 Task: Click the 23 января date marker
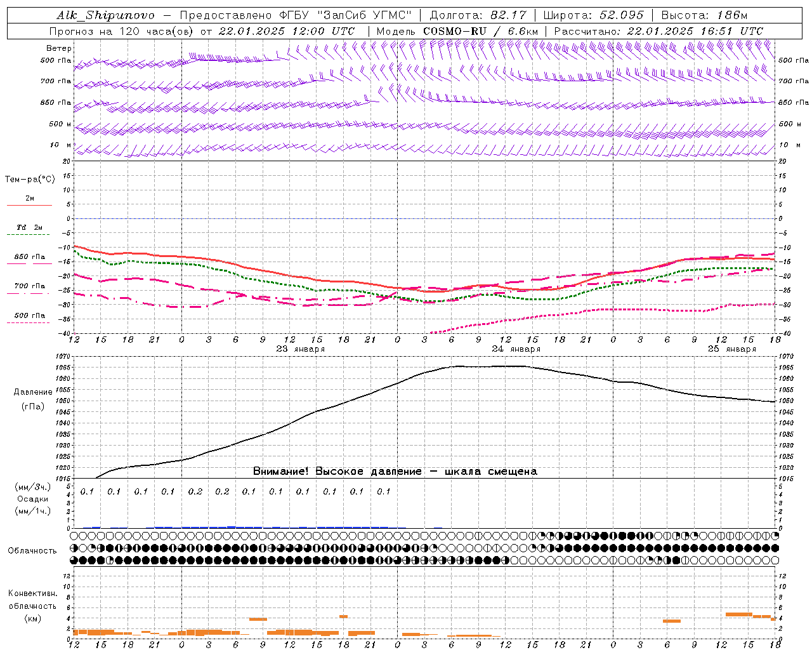pyautogui.click(x=300, y=348)
